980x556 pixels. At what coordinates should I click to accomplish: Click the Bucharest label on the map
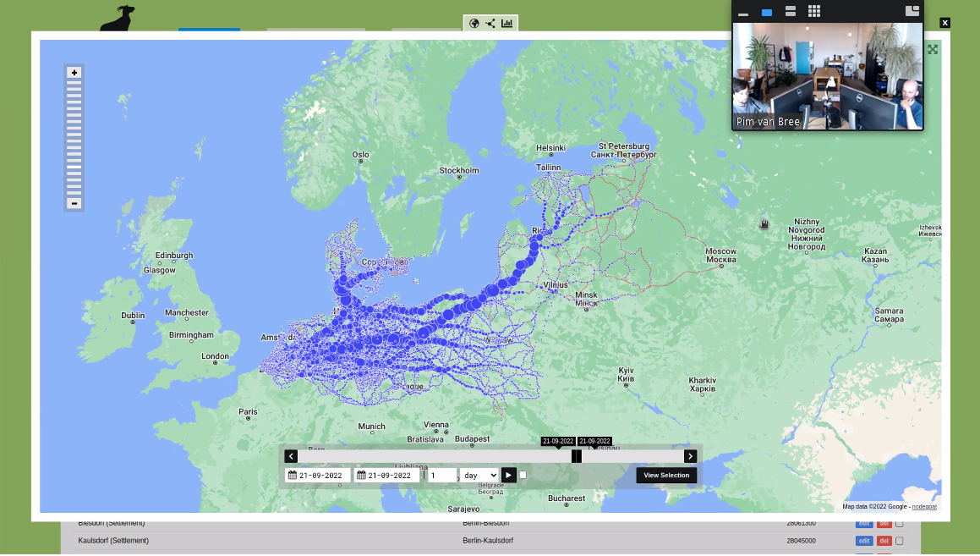tap(567, 498)
